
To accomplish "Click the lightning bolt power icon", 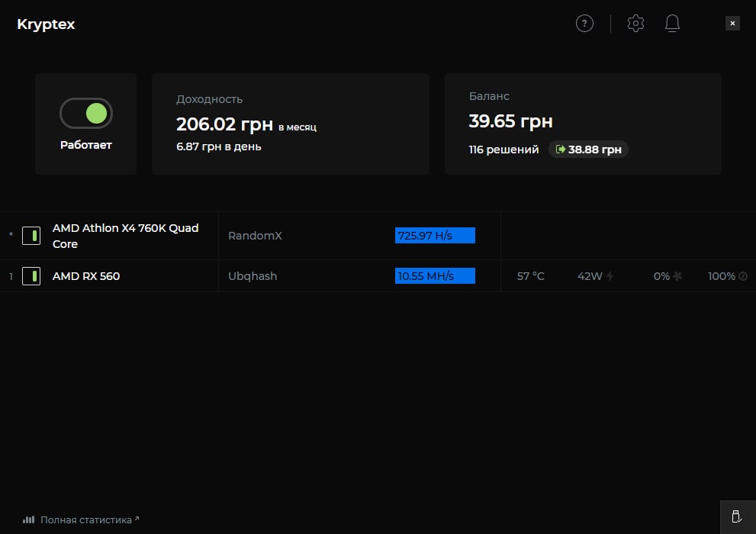I will point(610,276).
